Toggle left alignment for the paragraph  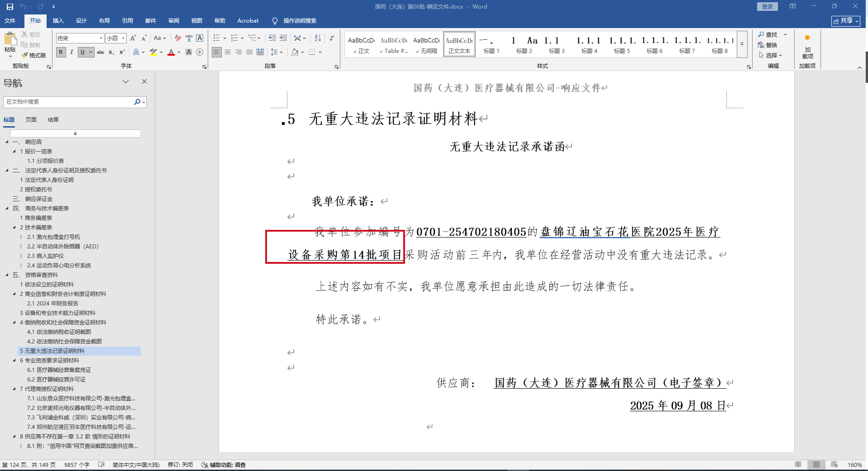[217, 52]
